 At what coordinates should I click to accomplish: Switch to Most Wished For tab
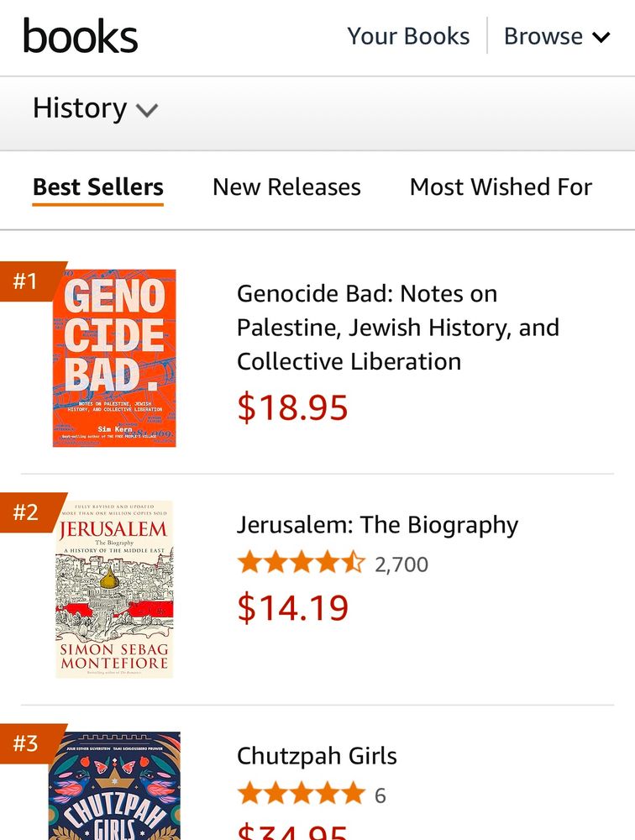click(501, 186)
